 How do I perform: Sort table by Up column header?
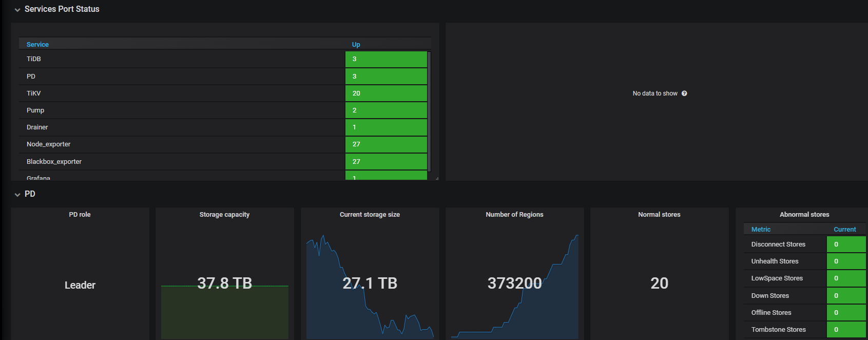pos(356,45)
